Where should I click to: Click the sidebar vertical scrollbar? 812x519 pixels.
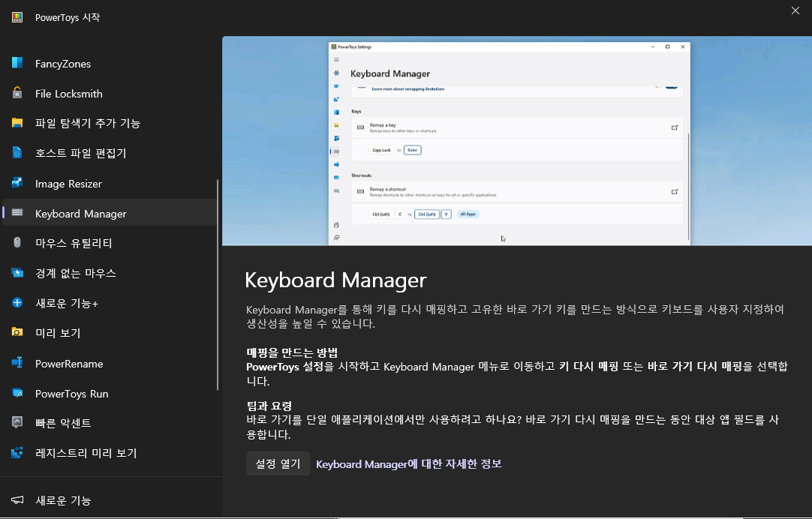[x=218, y=284]
